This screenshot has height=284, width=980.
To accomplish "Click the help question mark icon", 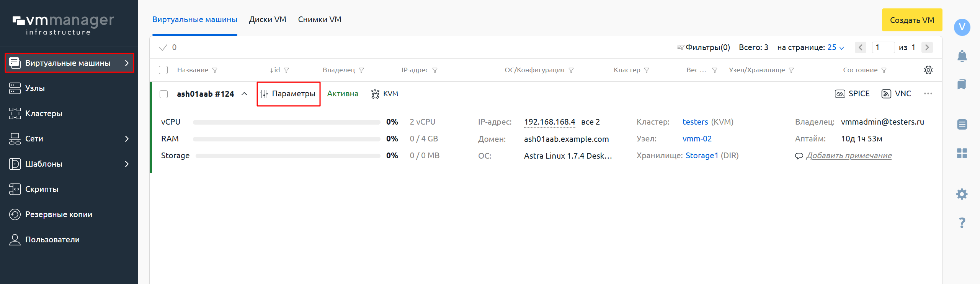I will point(962,223).
